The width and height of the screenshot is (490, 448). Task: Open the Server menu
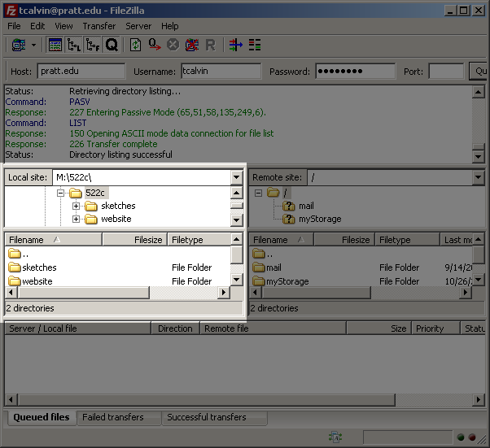pyautogui.click(x=138, y=26)
